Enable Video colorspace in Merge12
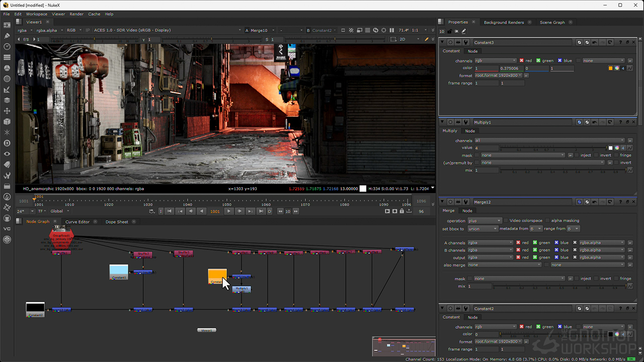The image size is (644, 362). click(506, 221)
